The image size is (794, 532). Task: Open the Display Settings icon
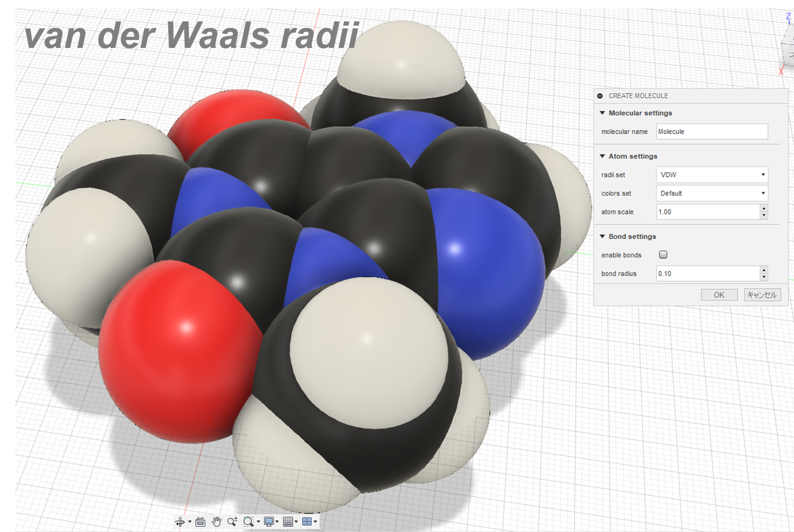(x=268, y=522)
